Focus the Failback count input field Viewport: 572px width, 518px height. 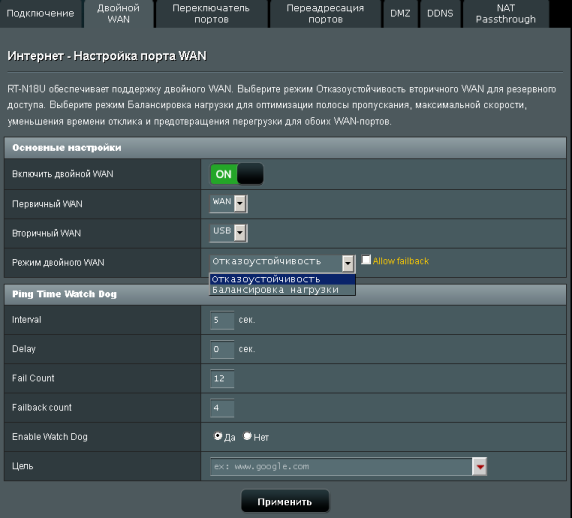(222, 408)
